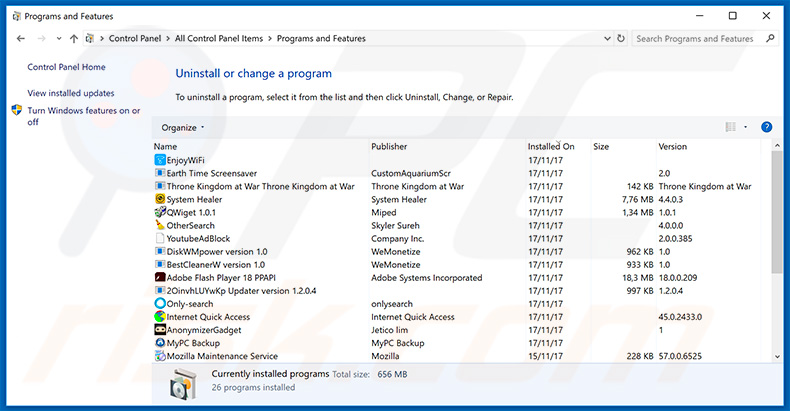Select the Adobe Flash Player icon
Screen dimensions: 790x411
[x=160, y=277]
